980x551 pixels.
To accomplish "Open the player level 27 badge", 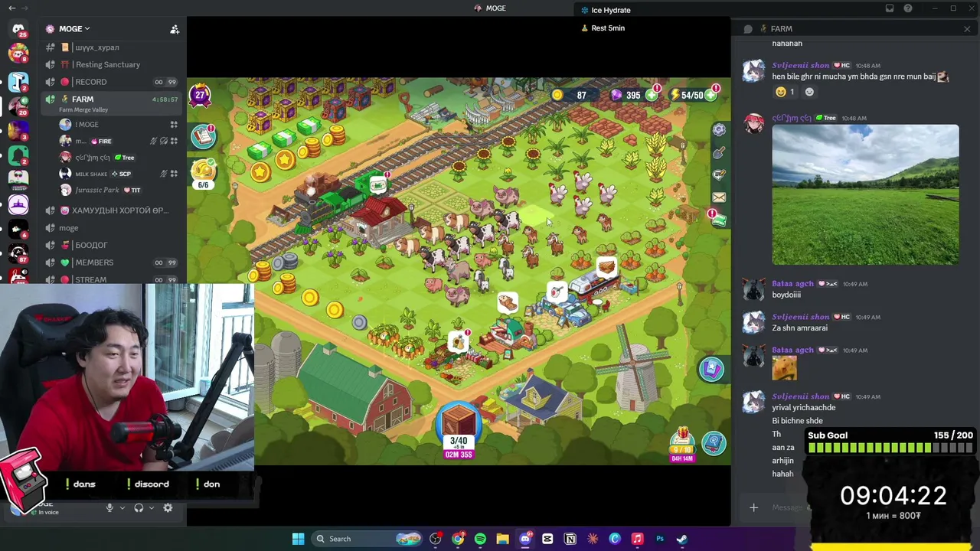I will coord(200,96).
